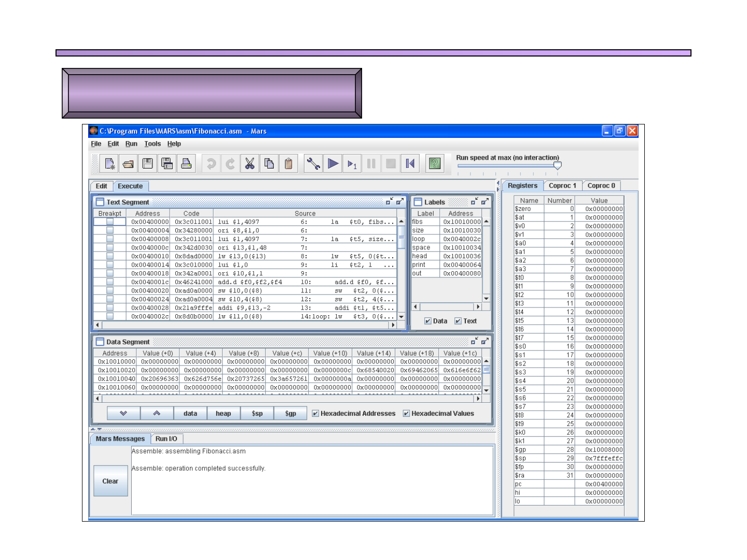Maximize the Text Segment panel
This screenshot has height=560, width=747.
[x=400, y=201]
